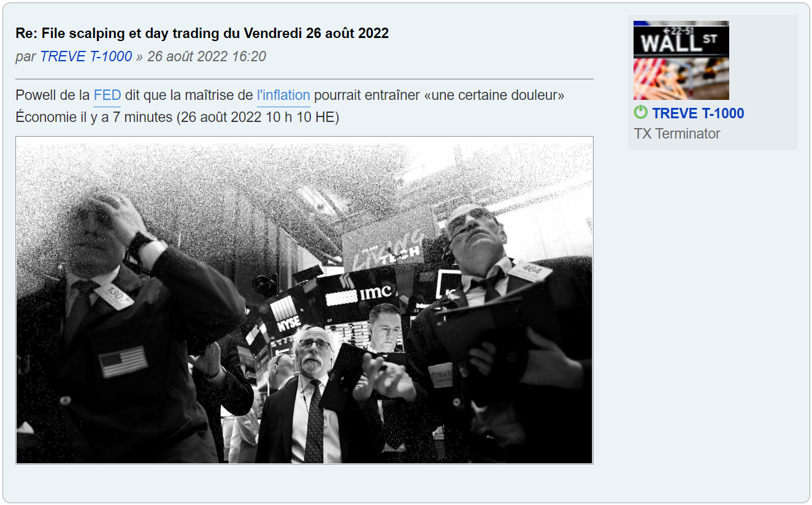Viewport: 812px width, 505px height.
Task: Click the green online status power icon
Action: pos(640,113)
